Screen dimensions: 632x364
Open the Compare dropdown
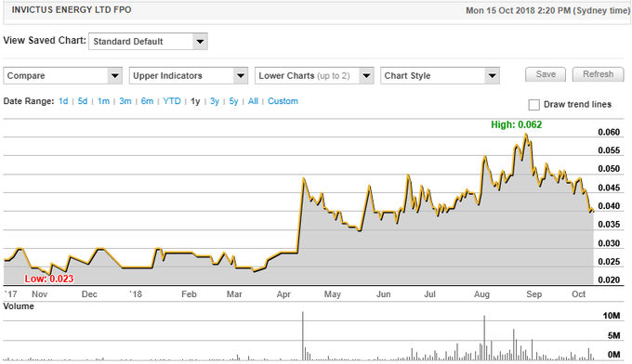coord(62,76)
